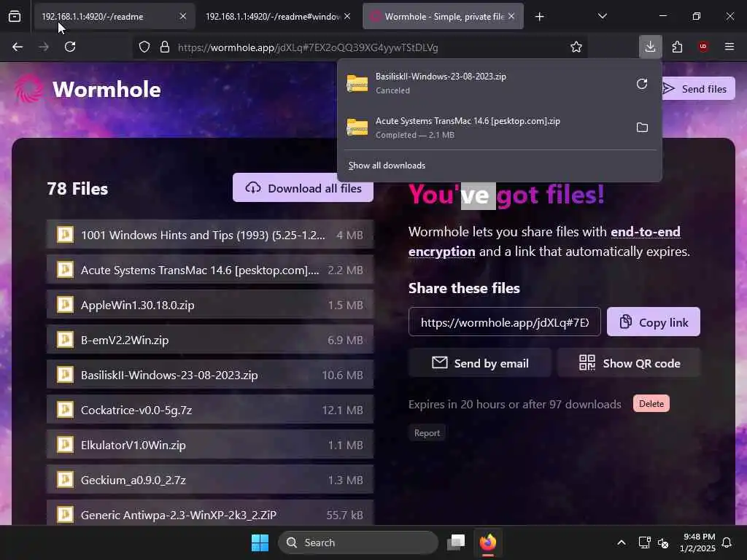Screen dimensions: 747x560
Task: Click the muted volume tray icon
Action: 663,542
